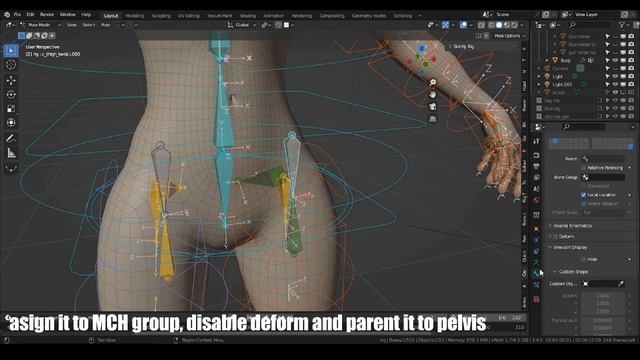Toggle the camera view gizmo
Screen dimensions: 640x360
(x=433, y=107)
